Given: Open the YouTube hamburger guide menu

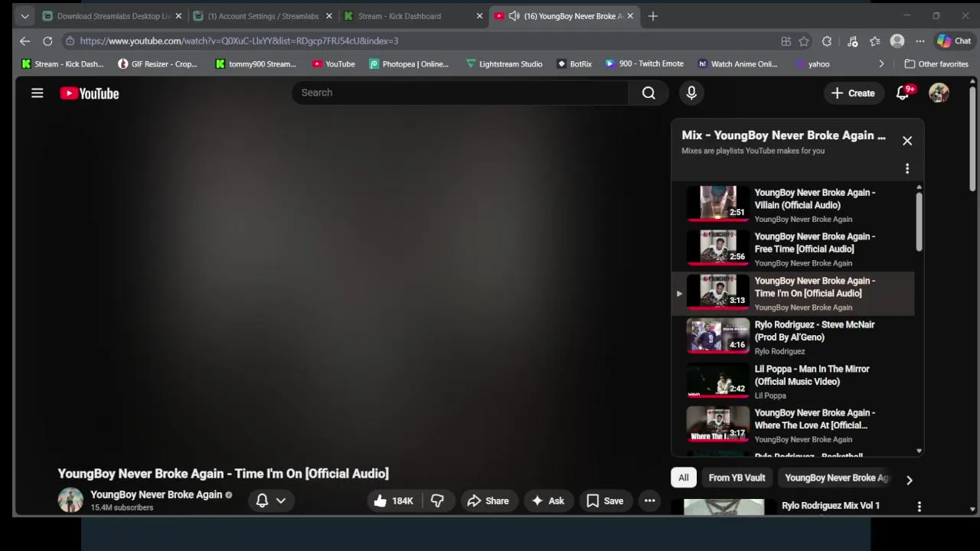Looking at the screenshot, I should (x=37, y=93).
